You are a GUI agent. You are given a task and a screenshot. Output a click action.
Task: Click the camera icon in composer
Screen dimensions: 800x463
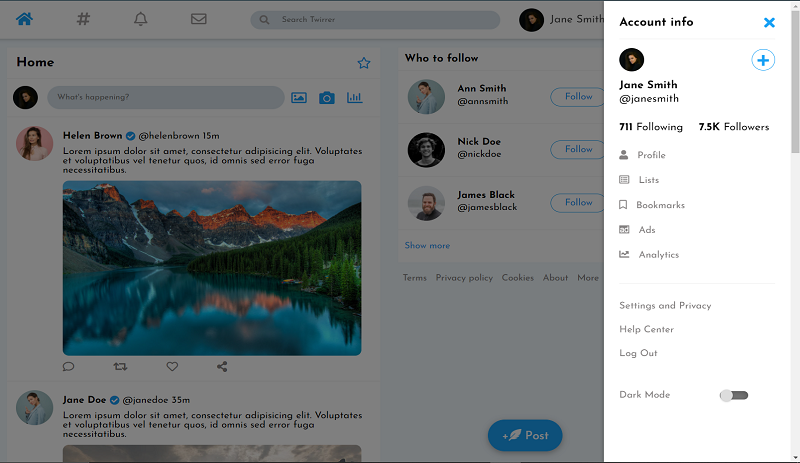pos(326,97)
